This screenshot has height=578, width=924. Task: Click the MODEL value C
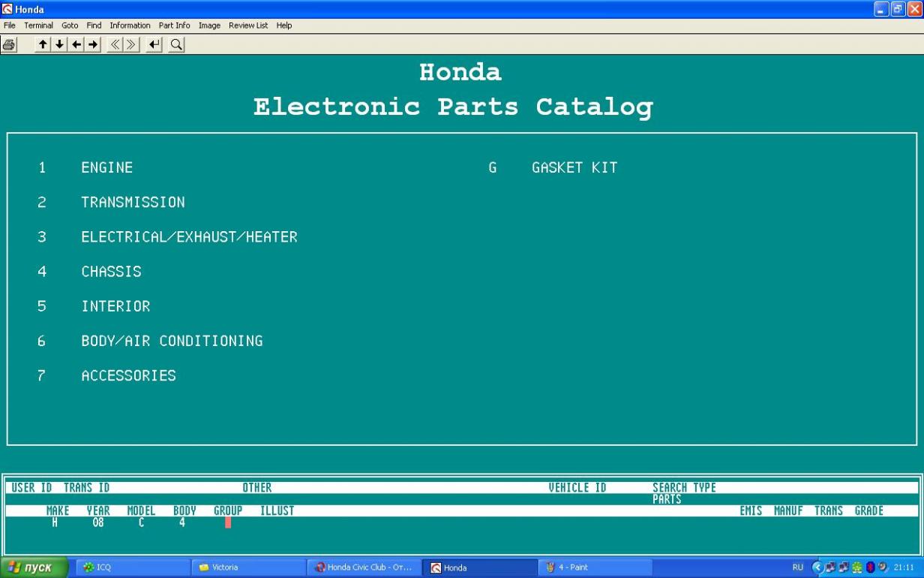pyautogui.click(x=141, y=522)
